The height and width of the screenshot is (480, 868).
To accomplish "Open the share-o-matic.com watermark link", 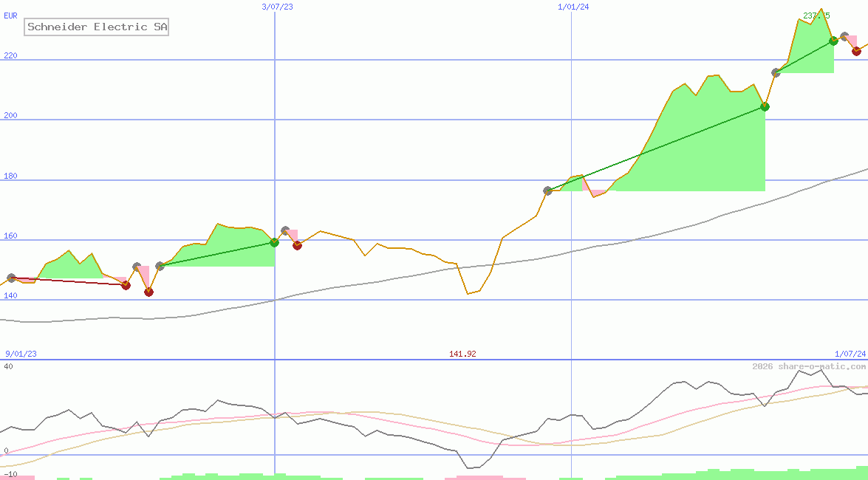I will pos(808,366).
